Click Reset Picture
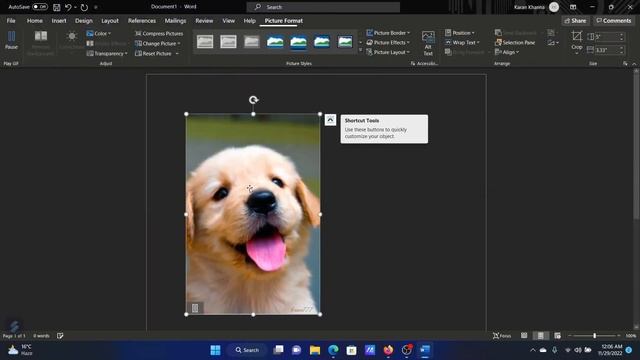The image size is (640, 360). coord(153,53)
